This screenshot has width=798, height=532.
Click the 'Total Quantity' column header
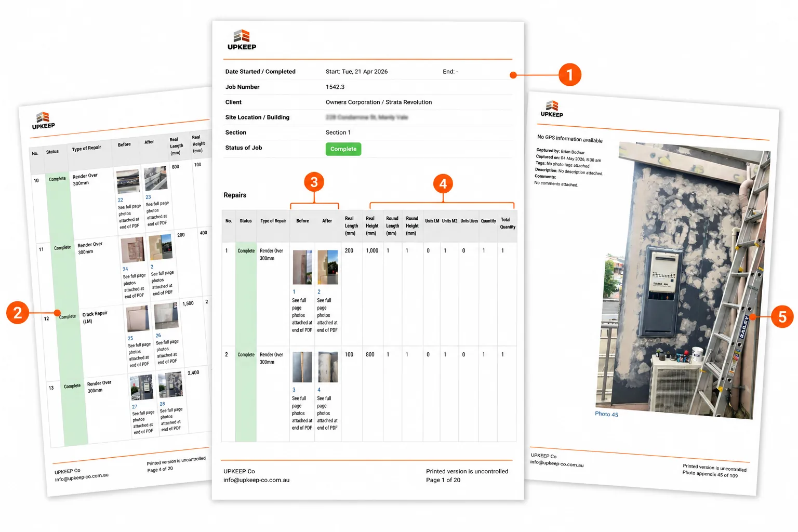tap(508, 223)
